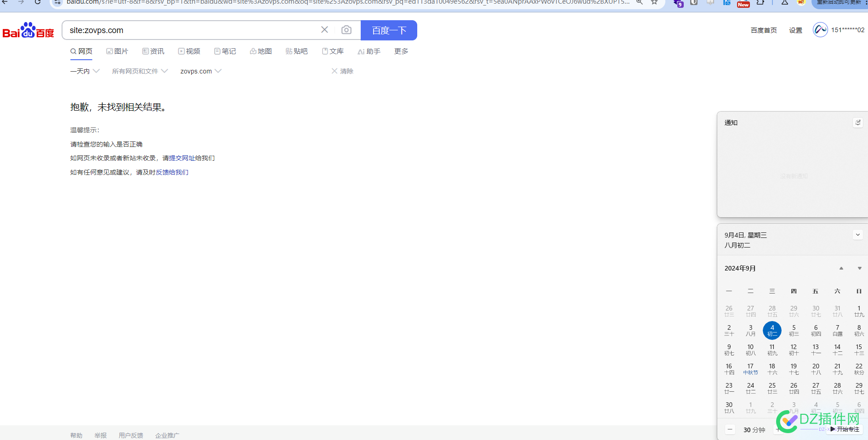Click the browser back arrow
Image resolution: width=868 pixels, height=440 pixels.
tap(6, 2)
